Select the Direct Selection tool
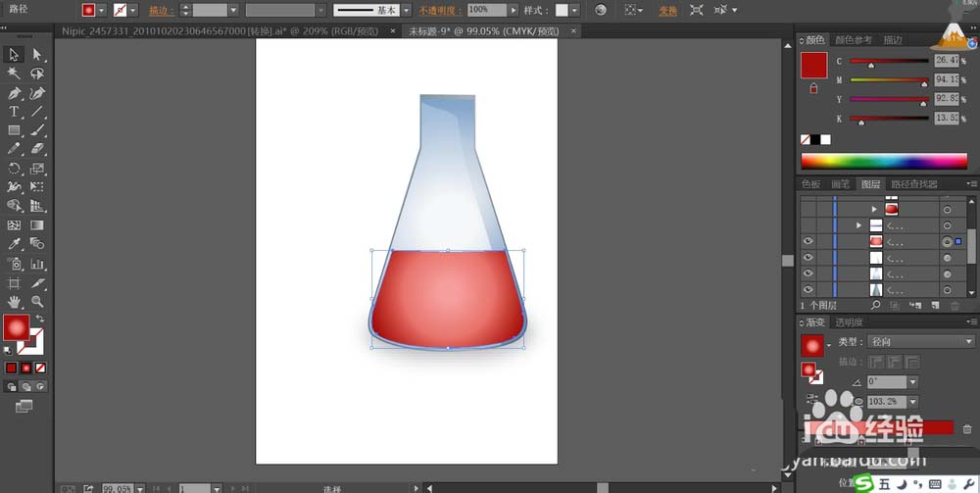 (37, 55)
